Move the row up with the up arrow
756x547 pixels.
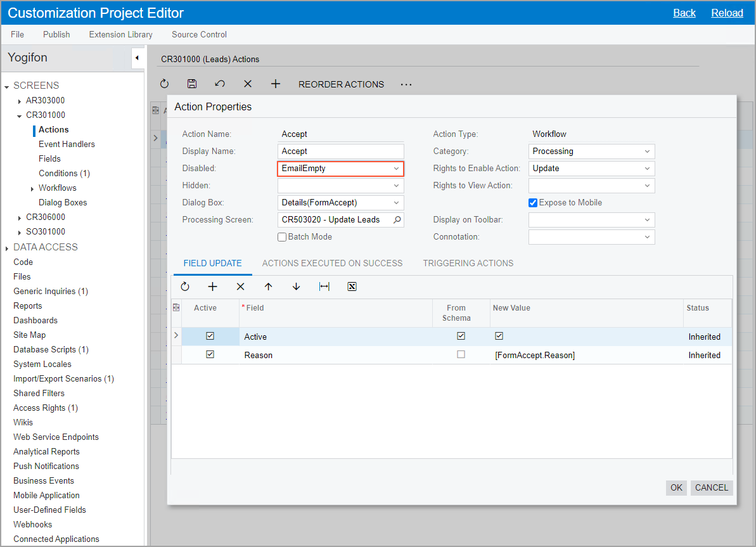pyautogui.click(x=268, y=286)
